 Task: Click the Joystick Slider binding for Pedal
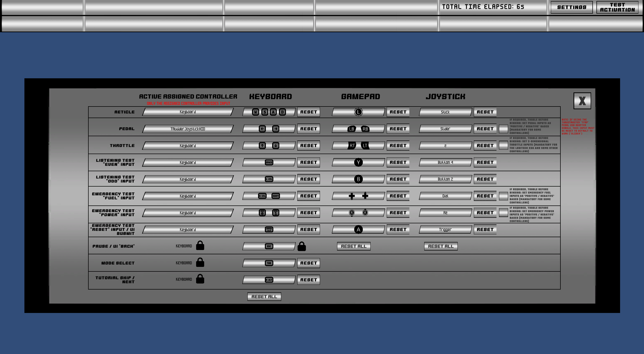coord(445,129)
